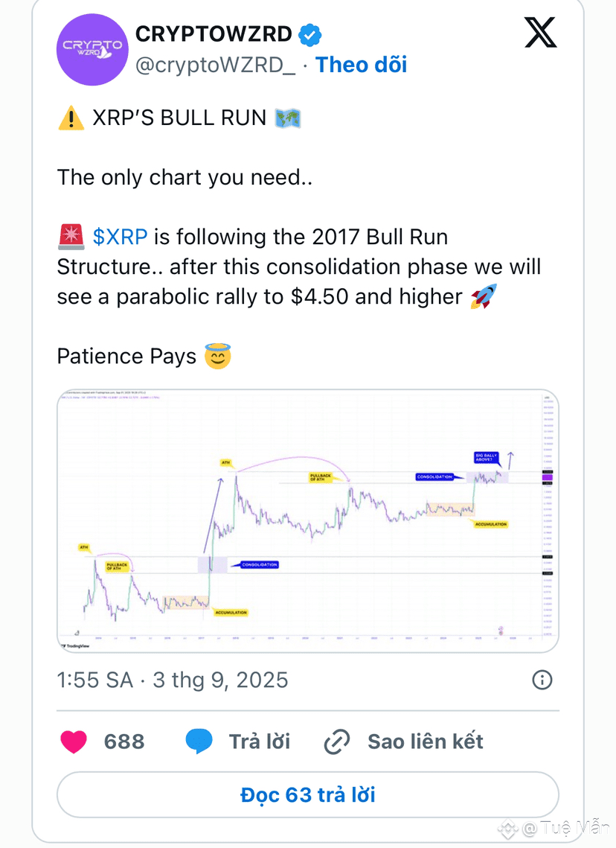The image size is (616, 848).
Task: Click the TradingView logo in chart
Action: (x=75, y=645)
